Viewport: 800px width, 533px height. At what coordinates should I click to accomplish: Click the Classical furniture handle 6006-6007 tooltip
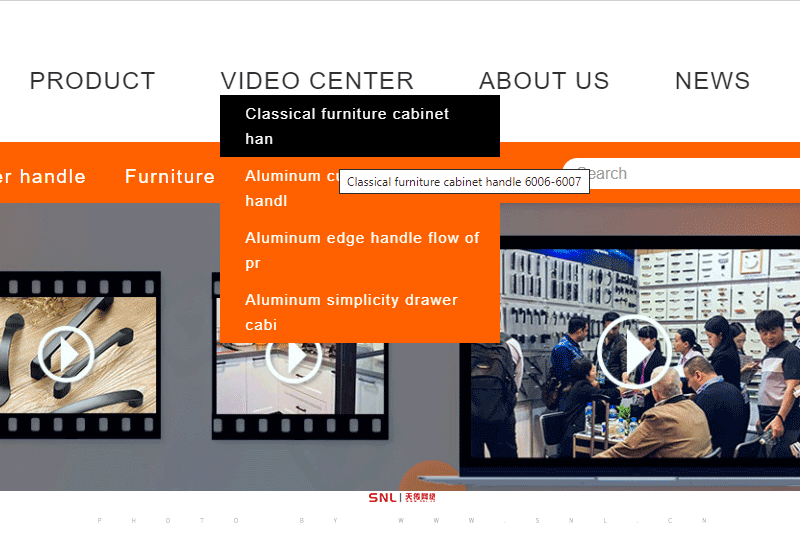464,182
